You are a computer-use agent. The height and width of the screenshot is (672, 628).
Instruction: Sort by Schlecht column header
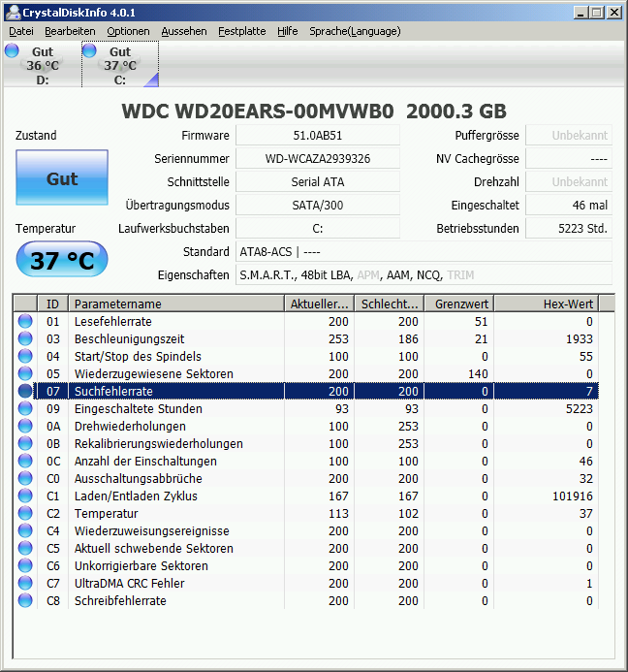(x=389, y=304)
